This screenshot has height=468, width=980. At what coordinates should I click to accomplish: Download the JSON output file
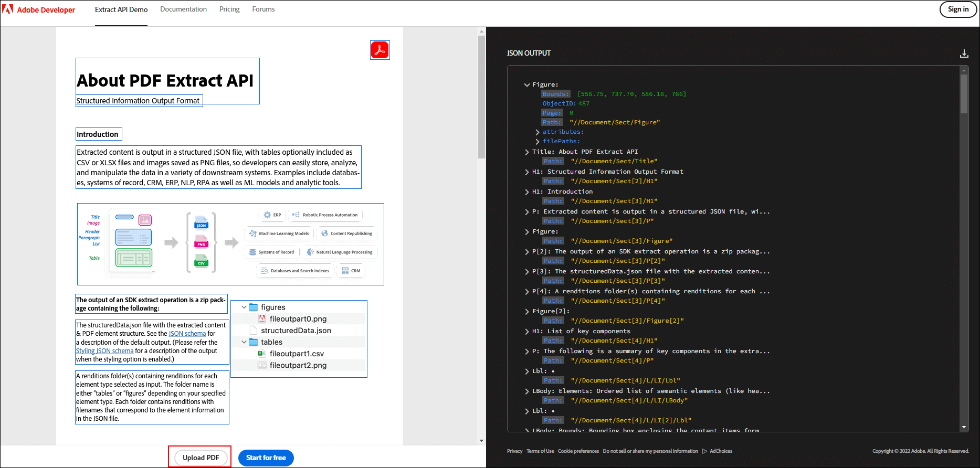964,54
